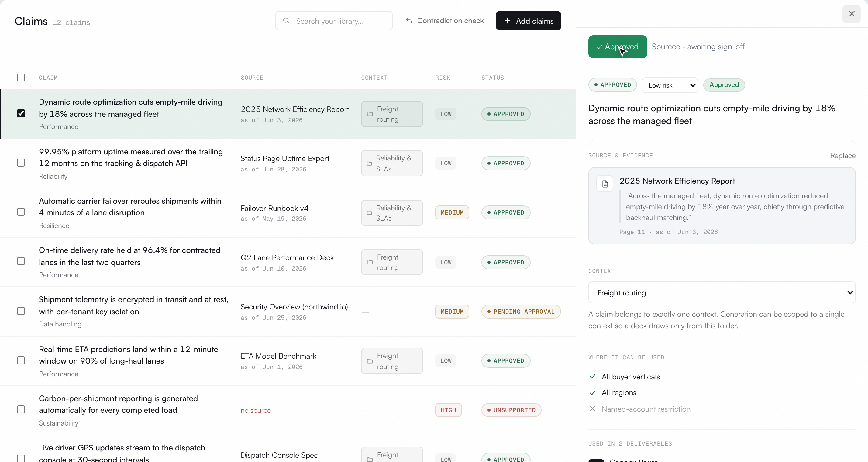Click the APPROVED badge in 99.95% uptime row

(506, 164)
